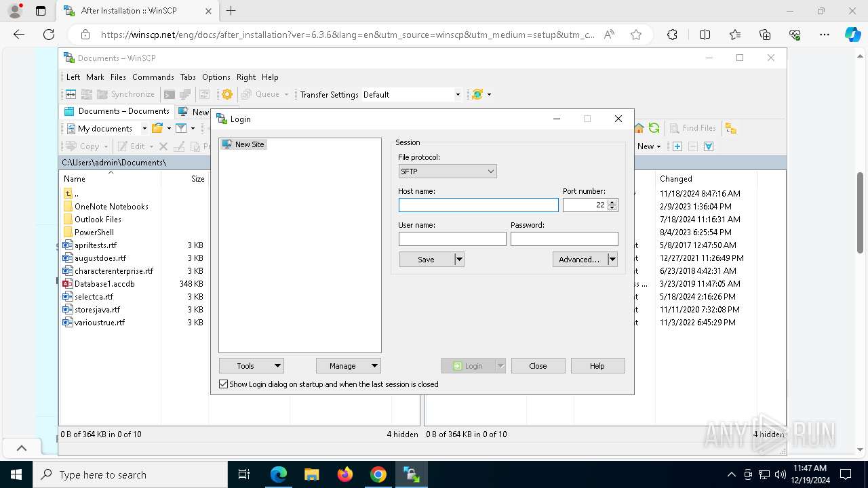Click the Filter funnel icon in the left panel
Viewport: 868px width, 488px height.
(x=181, y=128)
